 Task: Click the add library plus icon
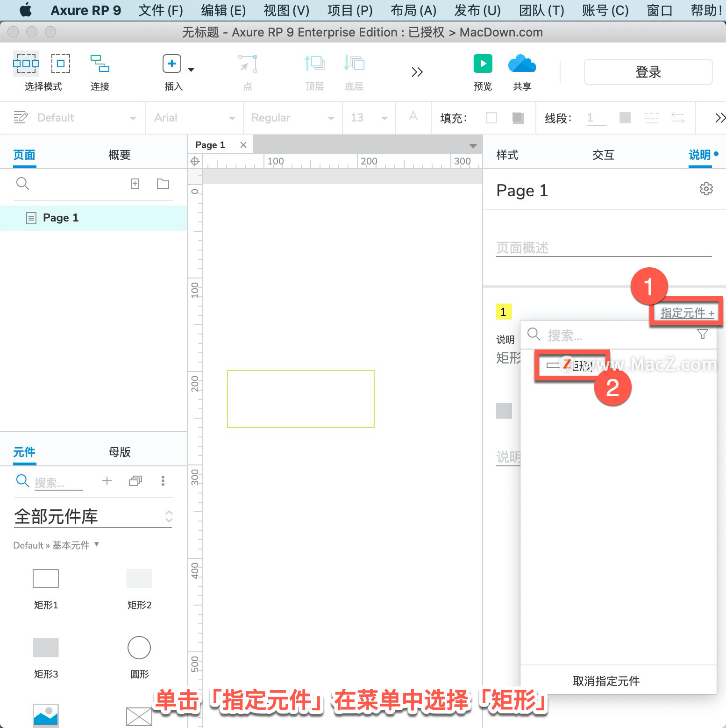pos(107,481)
